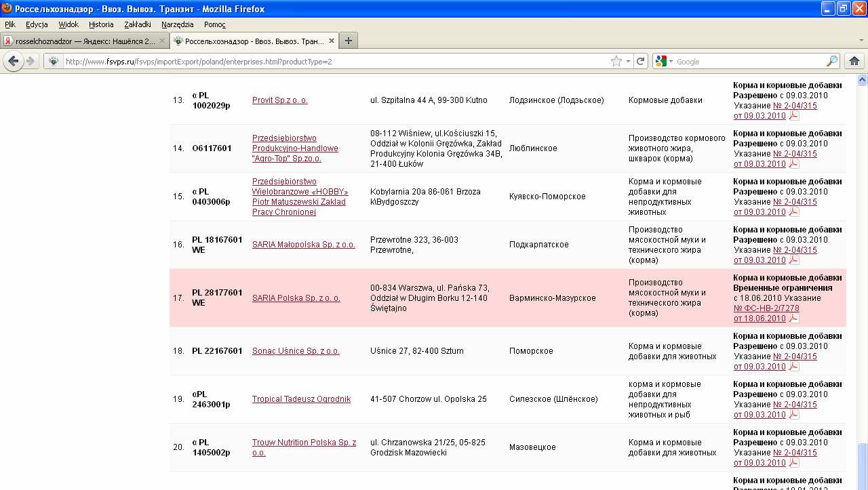
Task: Open the Provit Sp.z o. o. link
Action: [x=280, y=100]
